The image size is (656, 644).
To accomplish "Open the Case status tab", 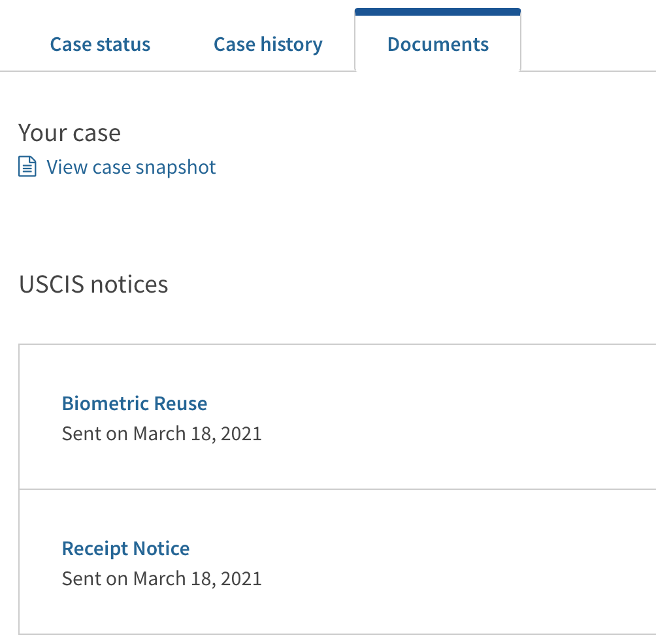I will (100, 44).
